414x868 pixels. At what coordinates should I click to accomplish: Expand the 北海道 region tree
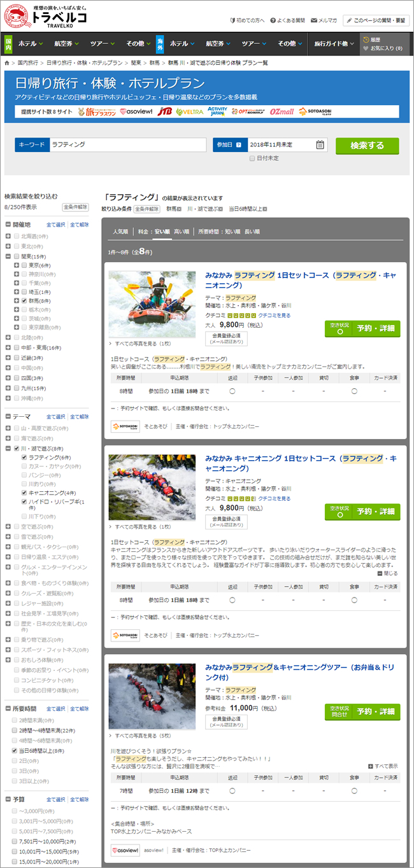click(8, 236)
